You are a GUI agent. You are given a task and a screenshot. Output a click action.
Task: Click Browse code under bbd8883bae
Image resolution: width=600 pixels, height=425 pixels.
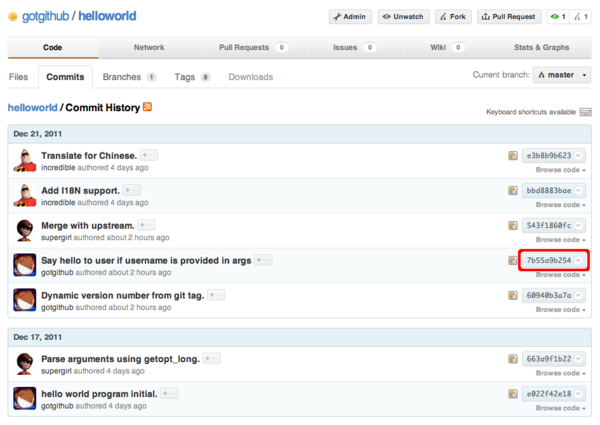[x=560, y=205]
